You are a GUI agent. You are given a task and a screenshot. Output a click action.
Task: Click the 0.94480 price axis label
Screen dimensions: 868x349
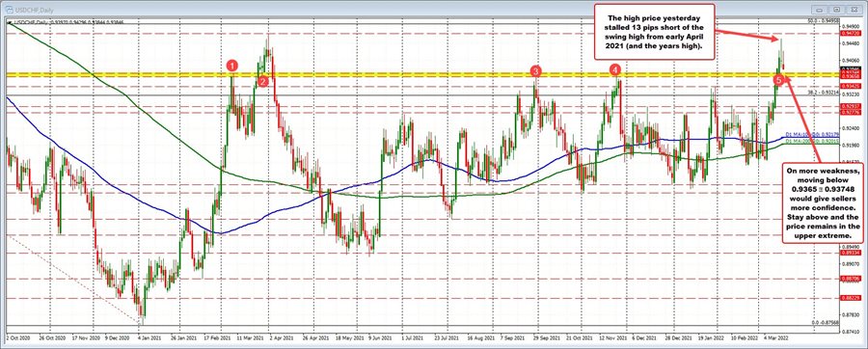click(x=852, y=43)
